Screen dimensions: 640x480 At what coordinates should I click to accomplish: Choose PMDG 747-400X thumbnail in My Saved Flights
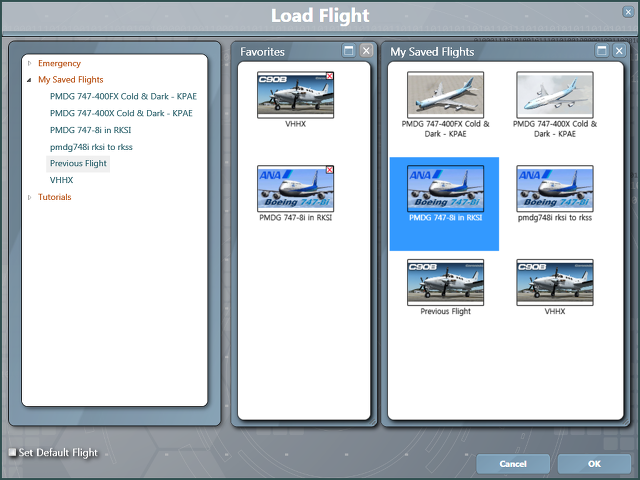[x=555, y=95]
